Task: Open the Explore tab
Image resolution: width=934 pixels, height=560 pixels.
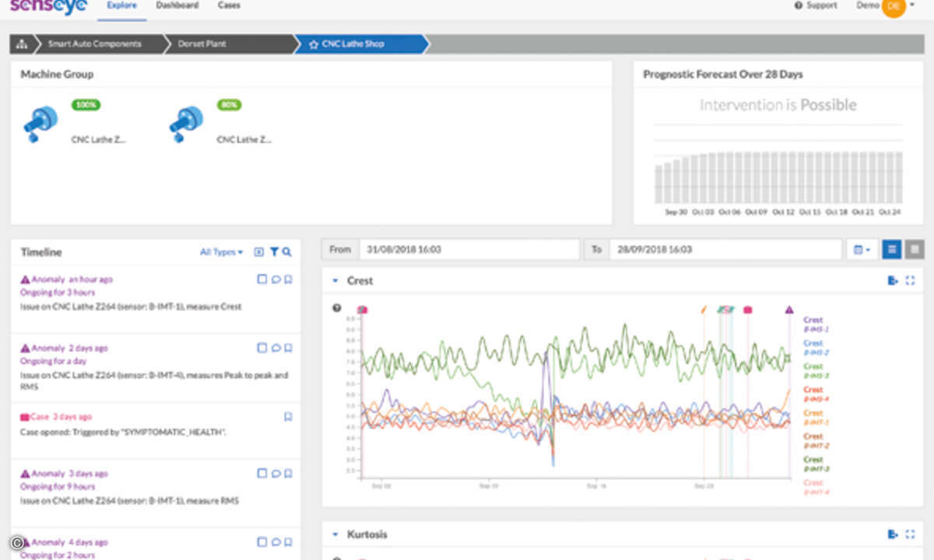Action: click(x=121, y=5)
